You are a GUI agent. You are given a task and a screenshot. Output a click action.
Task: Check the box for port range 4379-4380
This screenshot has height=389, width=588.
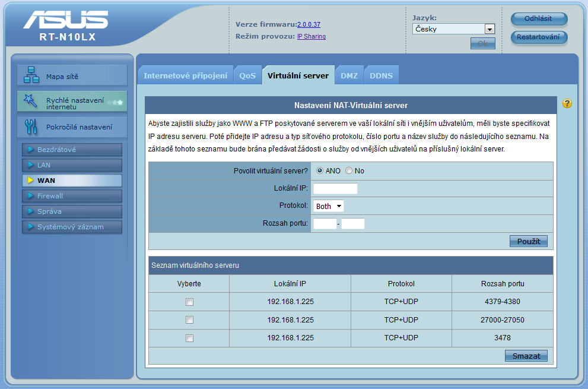pyautogui.click(x=189, y=302)
